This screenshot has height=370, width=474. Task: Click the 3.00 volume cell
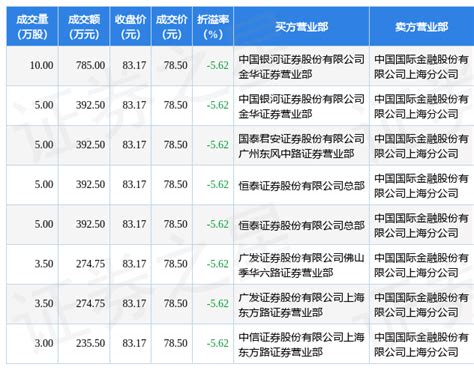pyautogui.click(x=44, y=343)
